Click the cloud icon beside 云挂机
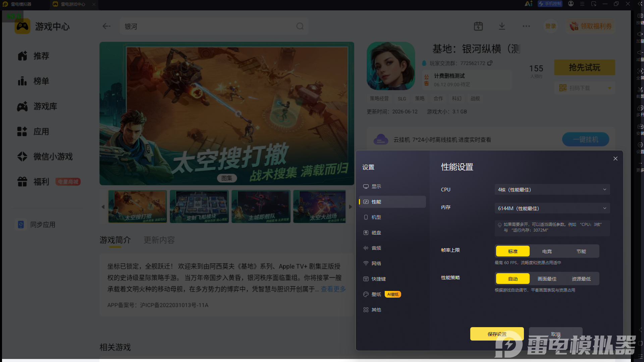Viewport: 644px width, 362px height. (x=381, y=139)
